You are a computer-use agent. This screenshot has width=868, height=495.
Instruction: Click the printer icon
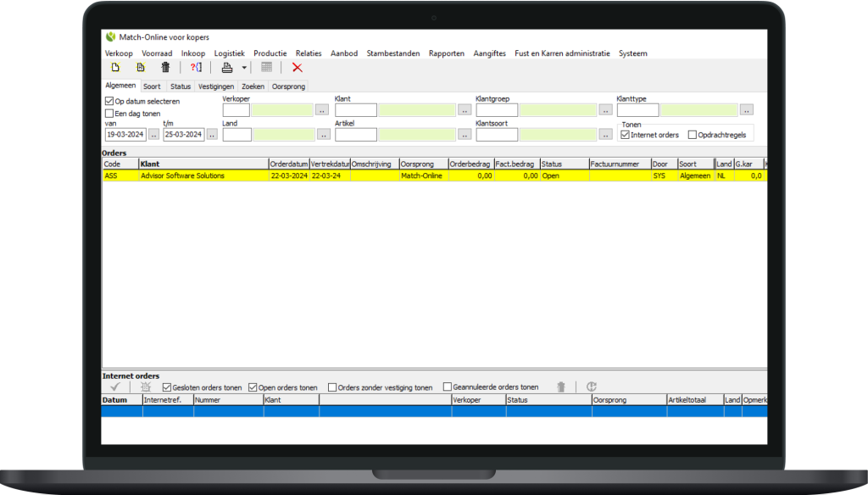tap(227, 68)
